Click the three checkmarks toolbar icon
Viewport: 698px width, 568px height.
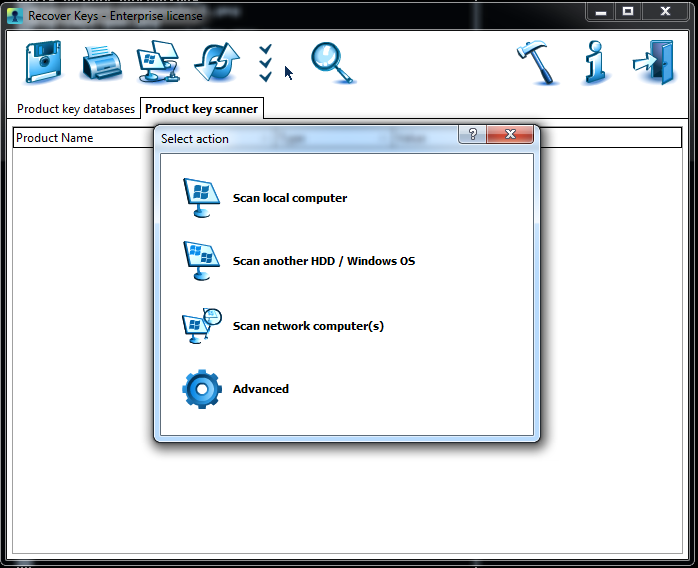click(265, 63)
